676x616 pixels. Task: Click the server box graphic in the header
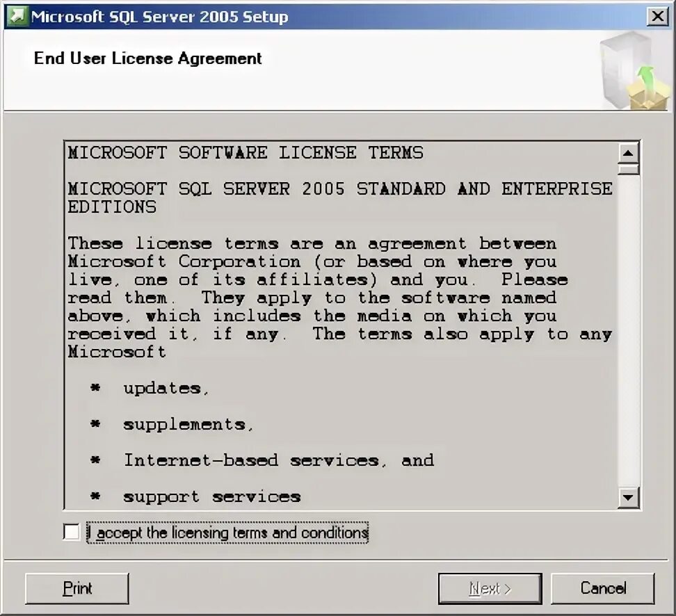pos(634,70)
